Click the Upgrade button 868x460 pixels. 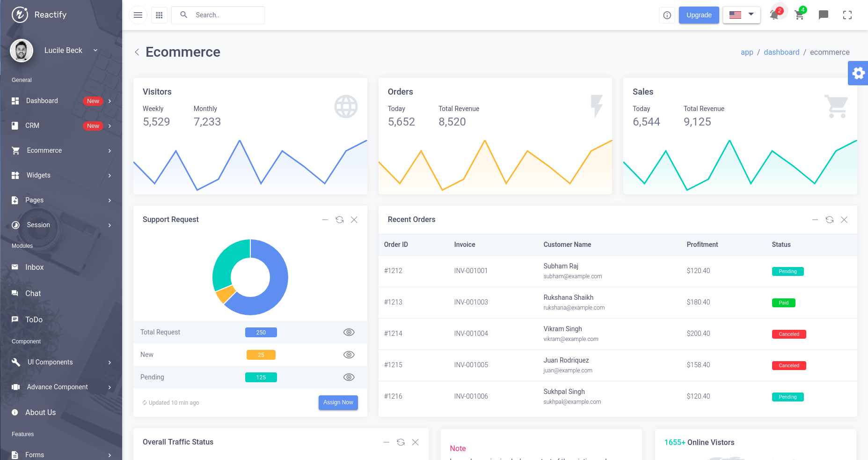click(699, 15)
